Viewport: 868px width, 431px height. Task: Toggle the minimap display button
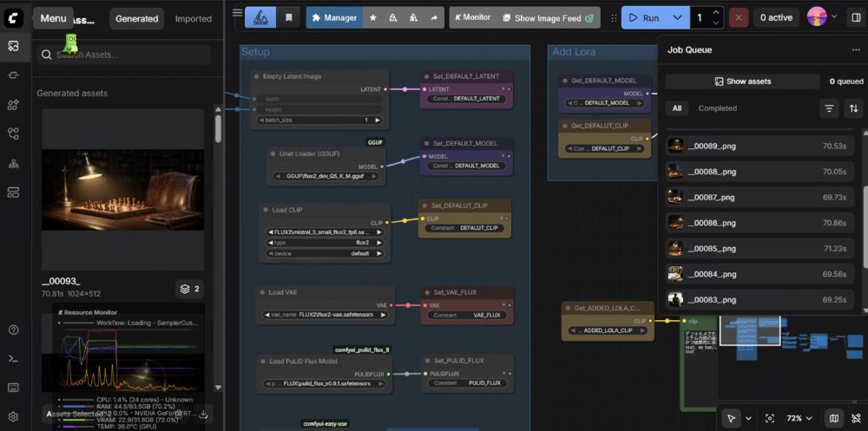tap(834, 418)
